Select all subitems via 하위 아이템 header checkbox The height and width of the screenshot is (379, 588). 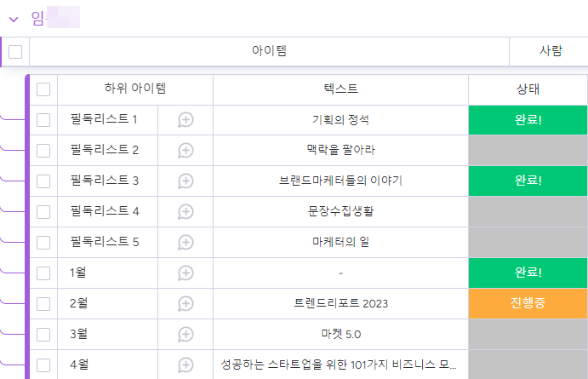point(43,89)
